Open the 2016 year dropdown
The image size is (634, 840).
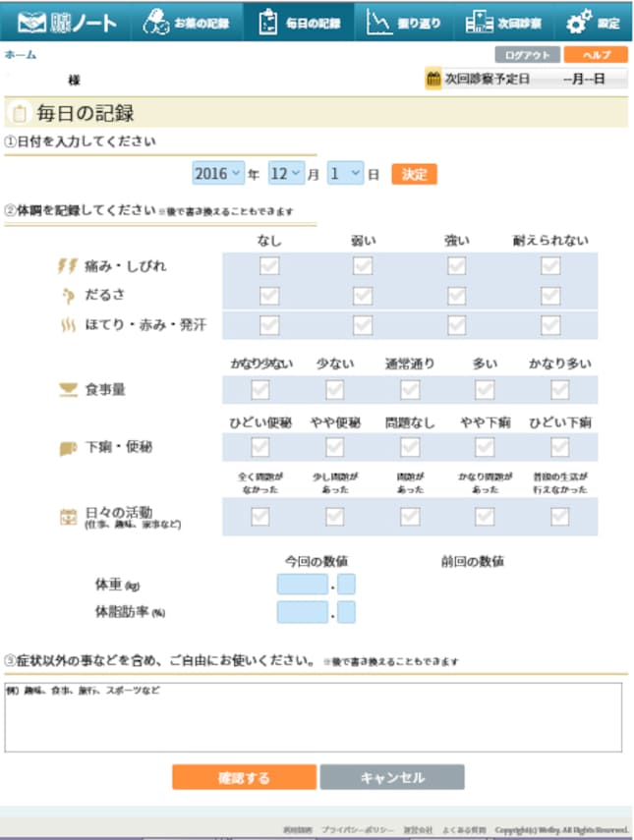tap(218, 174)
